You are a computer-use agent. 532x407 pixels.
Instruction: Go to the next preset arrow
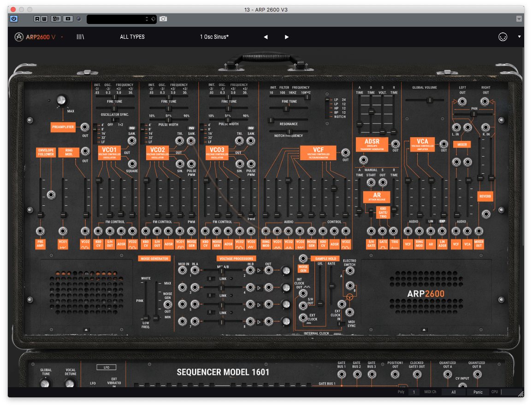[x=287, y=37]
